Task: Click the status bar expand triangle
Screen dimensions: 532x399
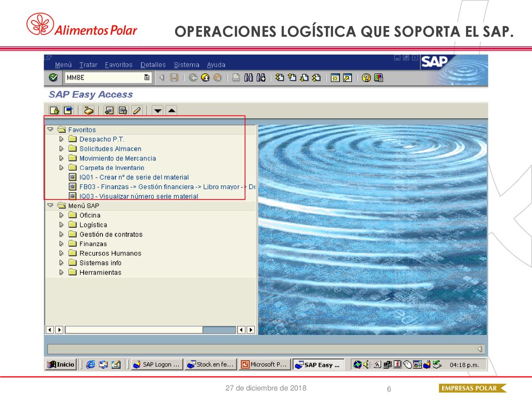Action: [x=480, y=349]
